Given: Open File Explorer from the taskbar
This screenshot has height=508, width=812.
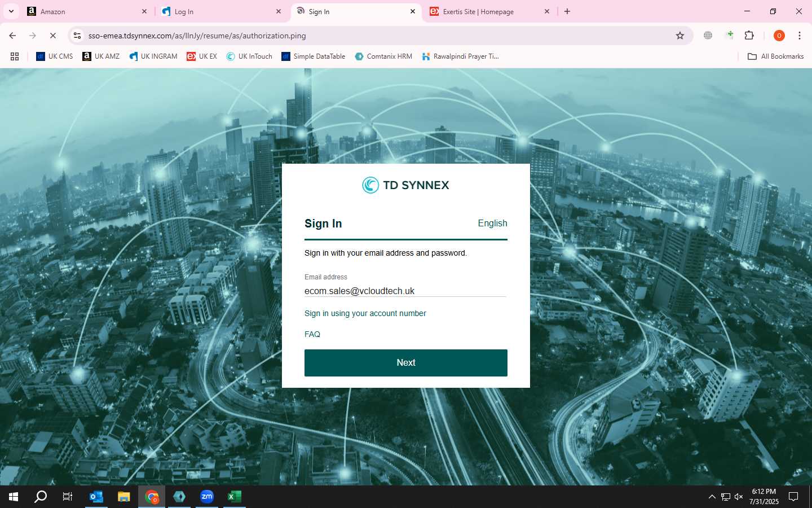Looking at the screenshot, I should pyautogui.click(x=124, y=497).
